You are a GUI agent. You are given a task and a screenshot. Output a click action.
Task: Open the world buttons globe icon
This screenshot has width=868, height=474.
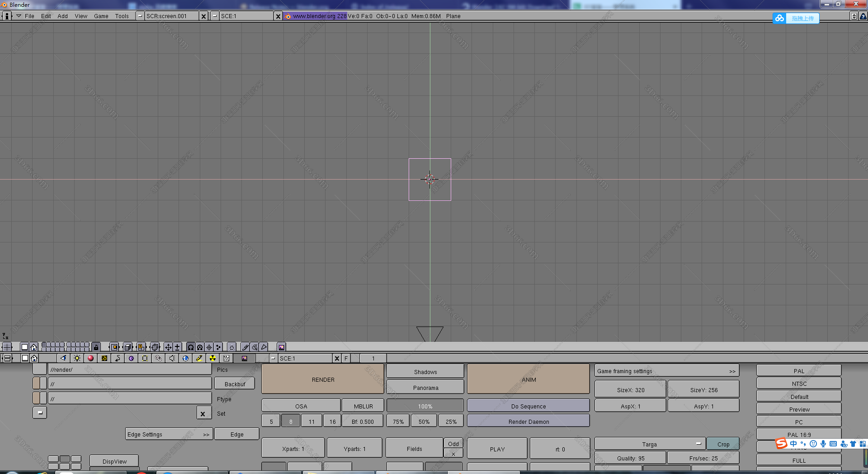[x=185, y=358]
